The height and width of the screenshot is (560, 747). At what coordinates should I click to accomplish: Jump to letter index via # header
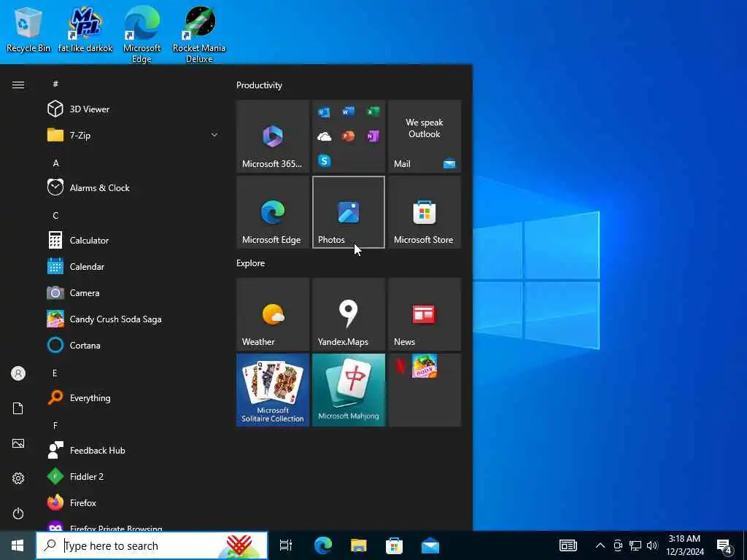click(x=55, y=84)
